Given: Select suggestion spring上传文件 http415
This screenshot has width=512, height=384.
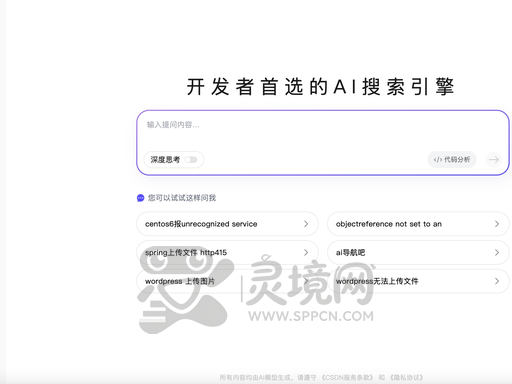Looking at the screenshot, I should point(227,252).
